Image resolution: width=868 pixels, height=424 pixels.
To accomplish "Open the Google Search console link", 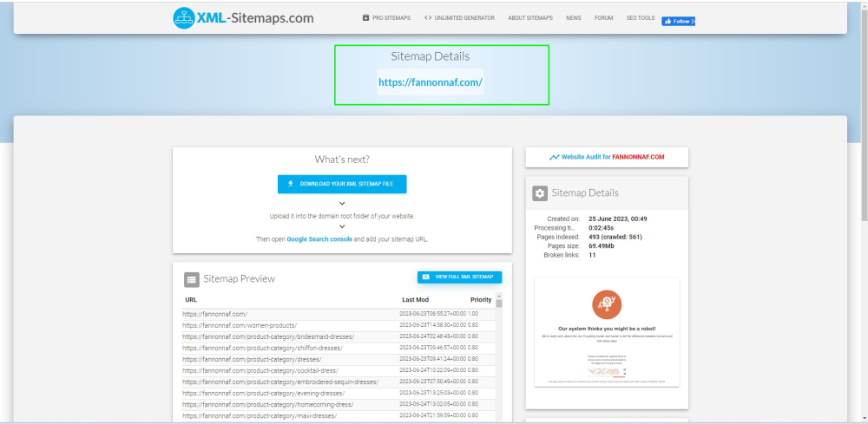I will tap(319, 238).
